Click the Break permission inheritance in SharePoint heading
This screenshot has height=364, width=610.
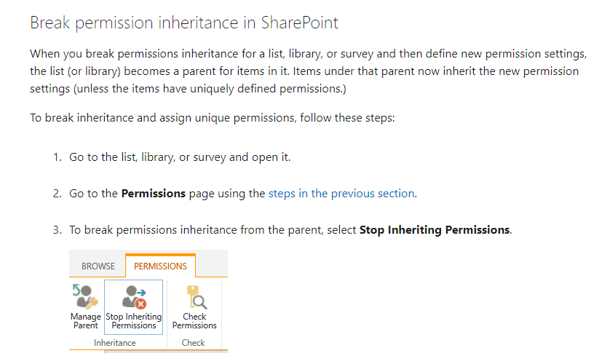[184, 23]
